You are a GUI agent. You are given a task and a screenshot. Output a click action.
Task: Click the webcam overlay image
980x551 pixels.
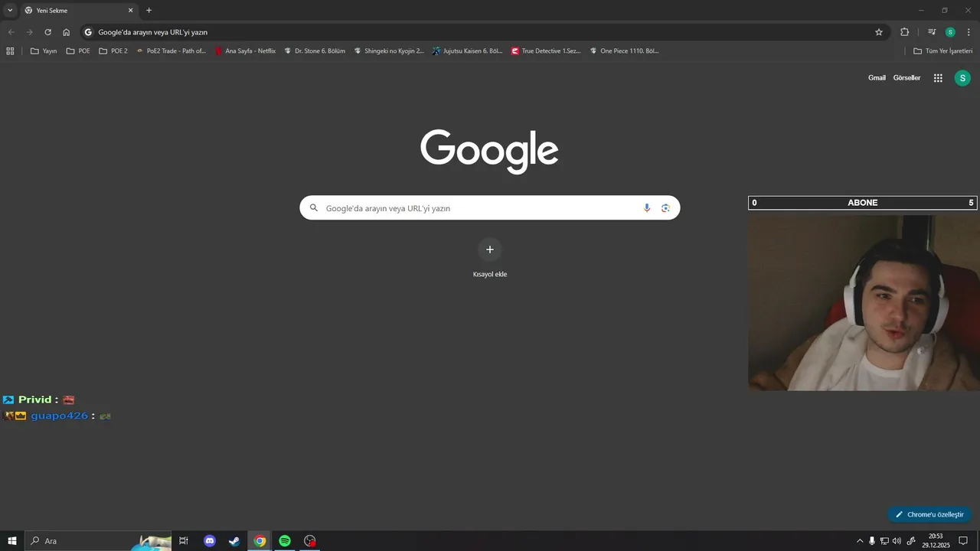[x=864, y=302]
